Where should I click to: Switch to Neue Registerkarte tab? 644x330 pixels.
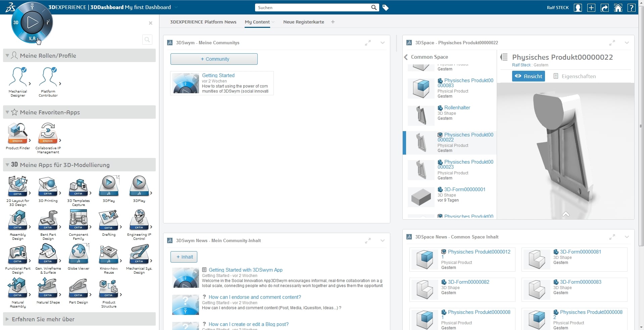[x=304, y=22]
